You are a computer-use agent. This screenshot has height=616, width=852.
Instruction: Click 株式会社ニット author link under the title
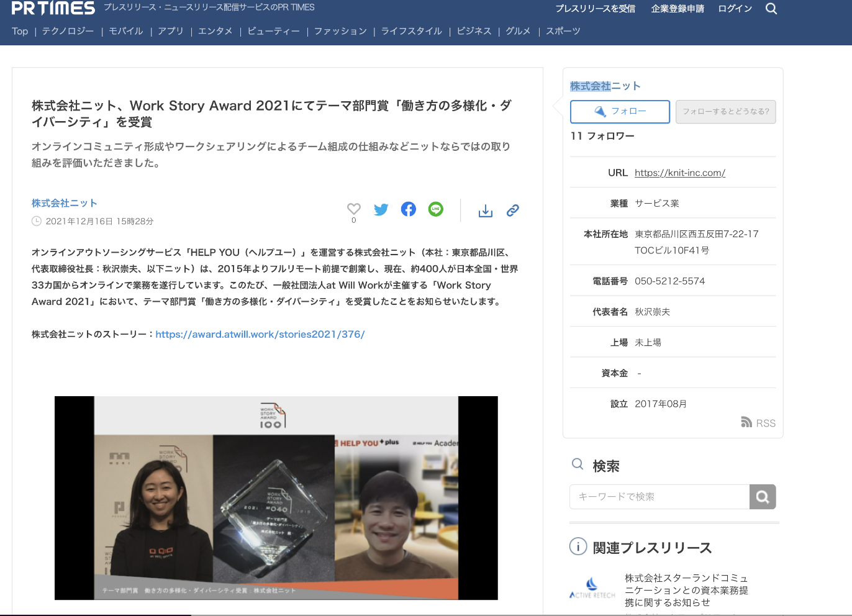[x=65, y=203]
